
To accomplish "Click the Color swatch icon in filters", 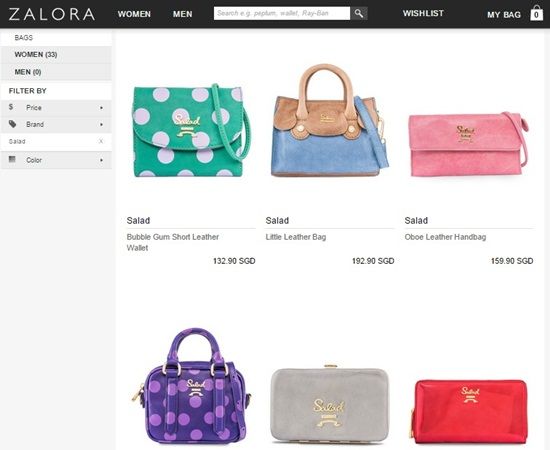I will click(12, 159).
